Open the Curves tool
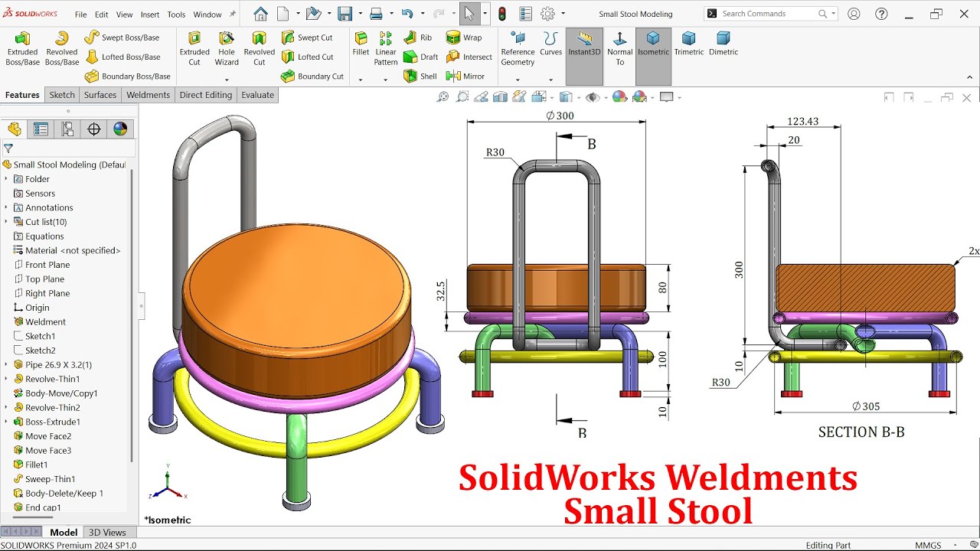This screenshot has height=551, width=980. (550, 44)
